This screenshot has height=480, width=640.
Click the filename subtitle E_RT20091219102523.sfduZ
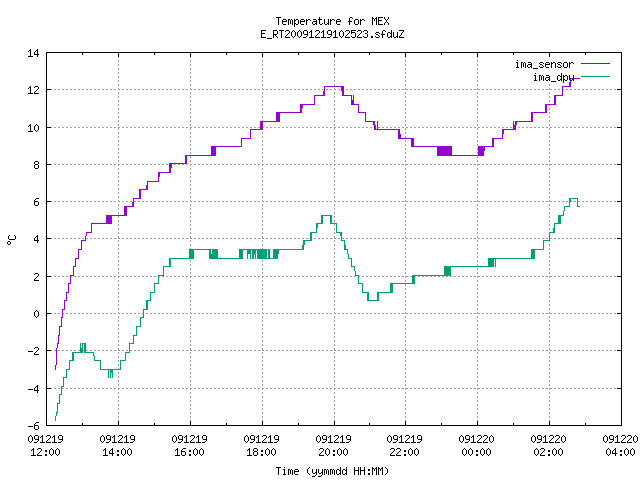click(x=332, y=34)
